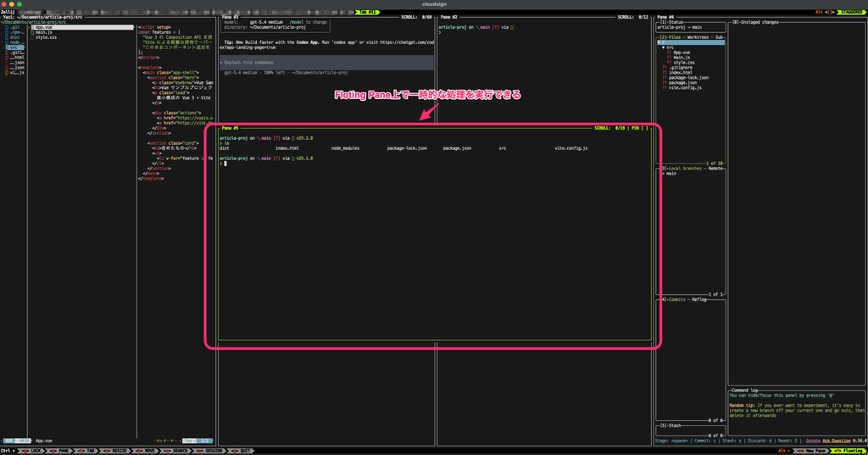Switch to lazygit [3]-Local branches tab

[x=682, y=169]
